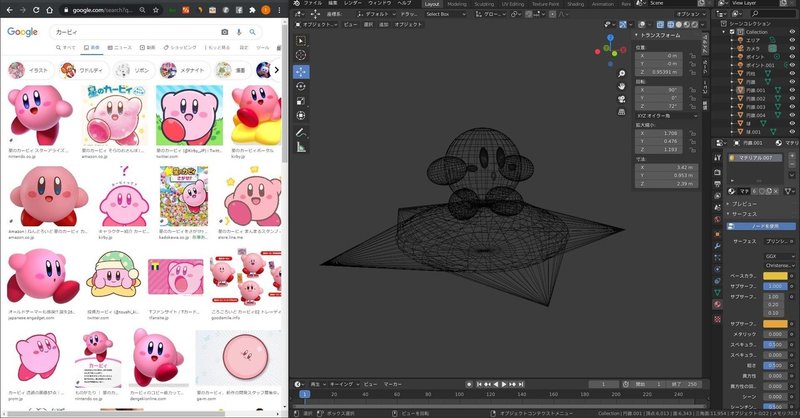
Task: Switch perspective/orthographic with grid icon
Action: [621, 112]
